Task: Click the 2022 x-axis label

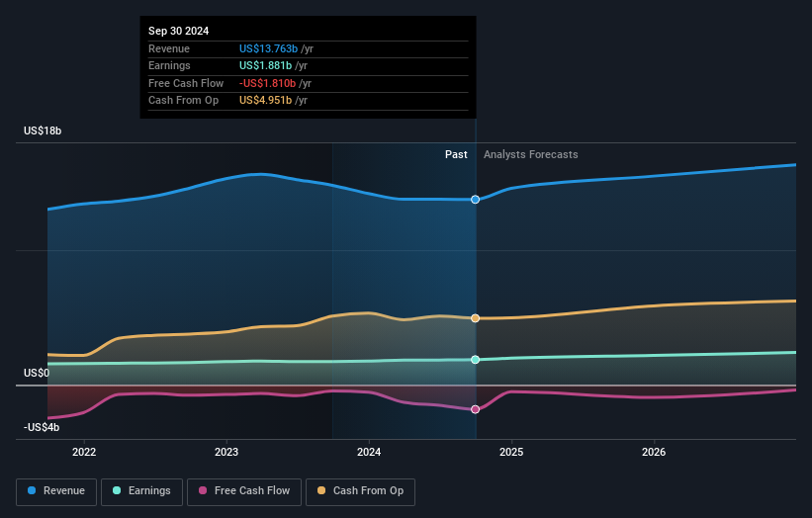Action: pyautogui.click(x=84, y=452)
